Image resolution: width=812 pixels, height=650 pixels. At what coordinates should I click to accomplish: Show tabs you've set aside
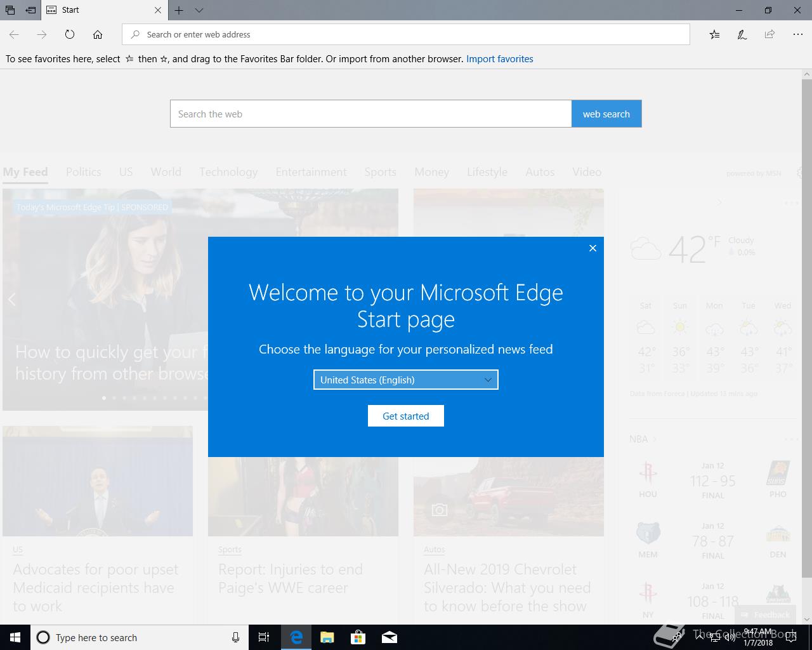(x=10, y=10)
